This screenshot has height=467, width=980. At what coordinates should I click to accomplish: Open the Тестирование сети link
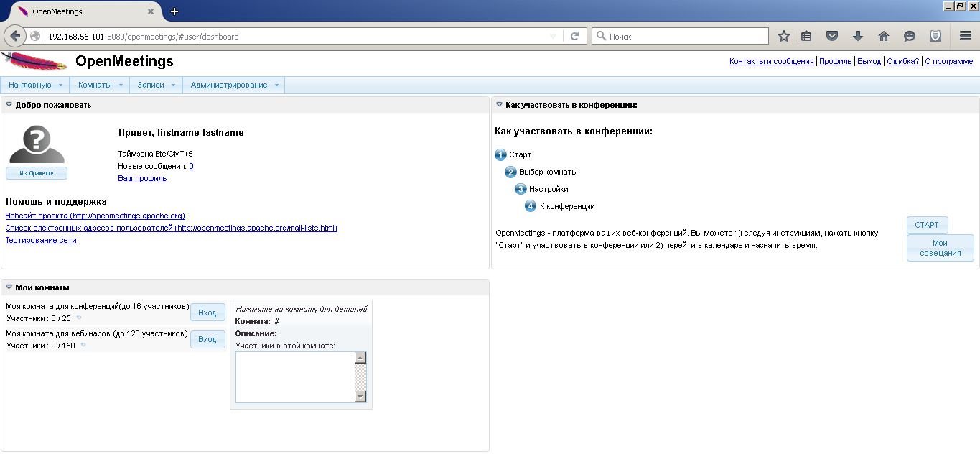click(x=41, y=240)
